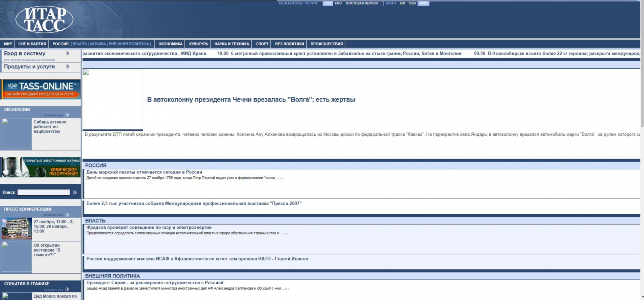Select the ВЛАСТЬ subsection in the nav bar
This screenshot has height=300, width=644.
pos(80,44)
